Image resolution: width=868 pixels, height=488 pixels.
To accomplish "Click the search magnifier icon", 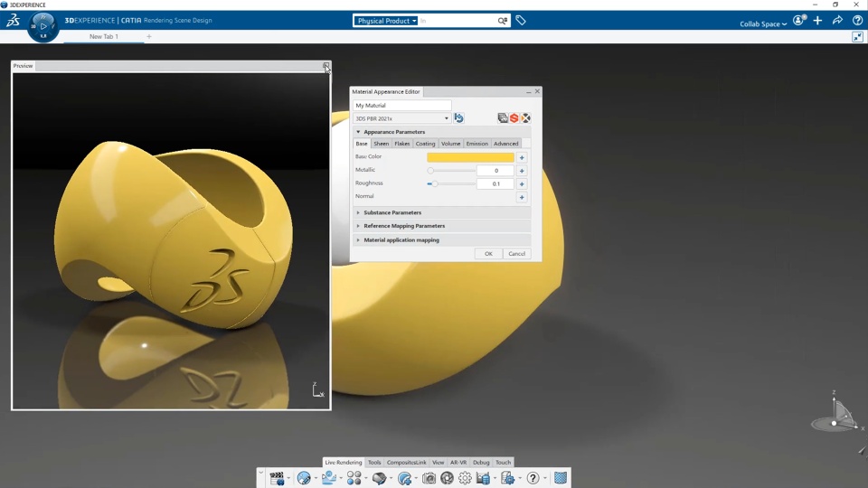I will (x=502, y=21).
